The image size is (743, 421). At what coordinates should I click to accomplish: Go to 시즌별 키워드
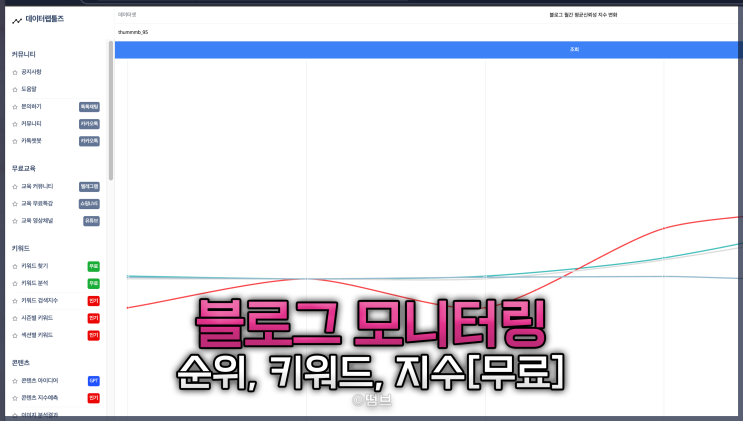click(x=37, y=318)
